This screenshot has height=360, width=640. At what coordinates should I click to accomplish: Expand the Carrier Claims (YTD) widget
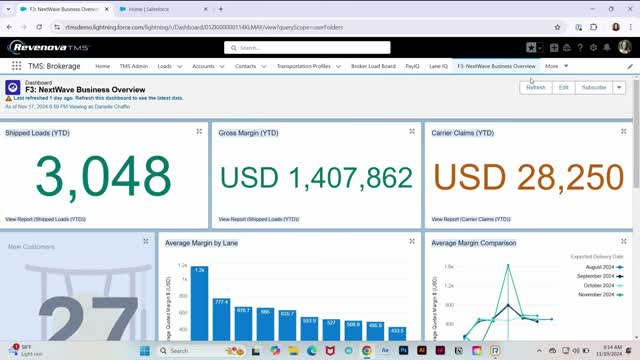pyautogui.click(x=624, y=131)
